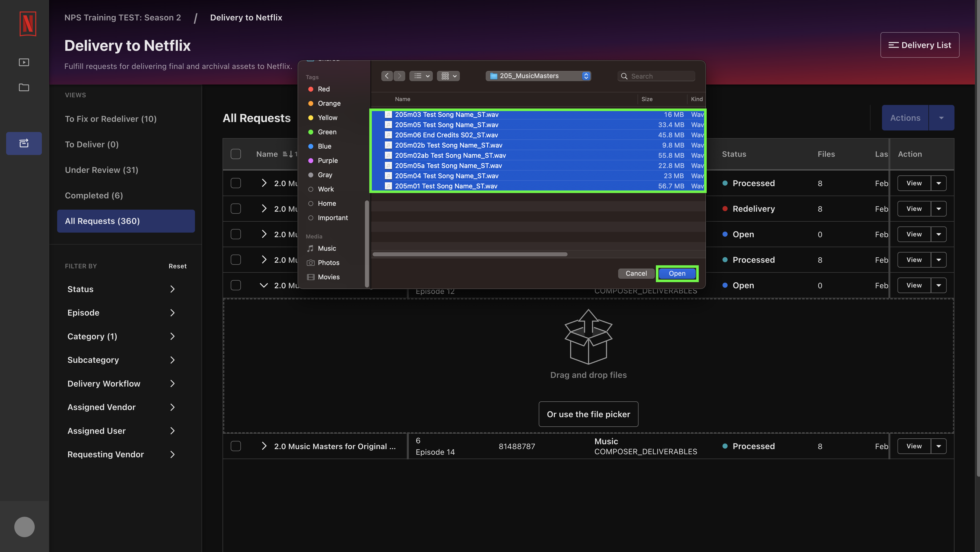
Task: Expand the Episode filter
Action: [121, 313]
